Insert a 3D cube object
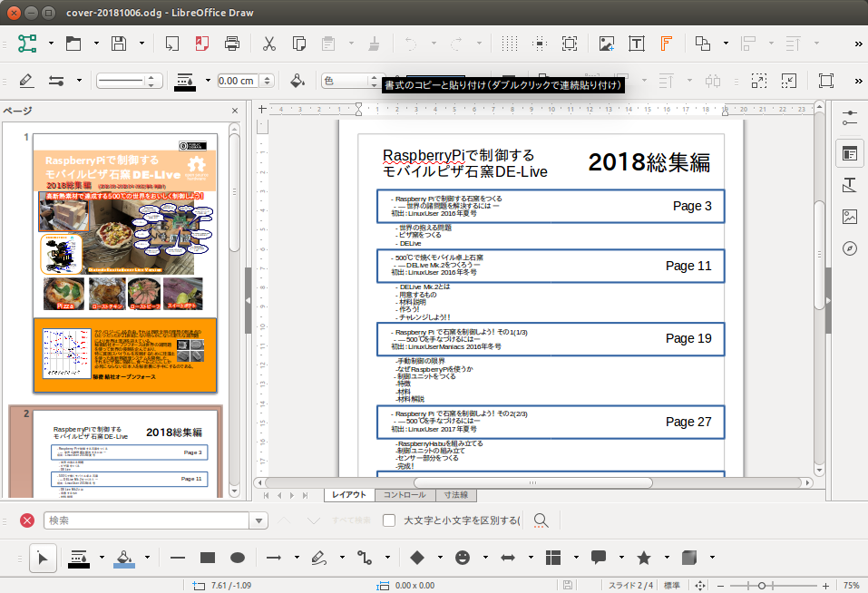The image size is (868, 593). click(x=689, y=558)
